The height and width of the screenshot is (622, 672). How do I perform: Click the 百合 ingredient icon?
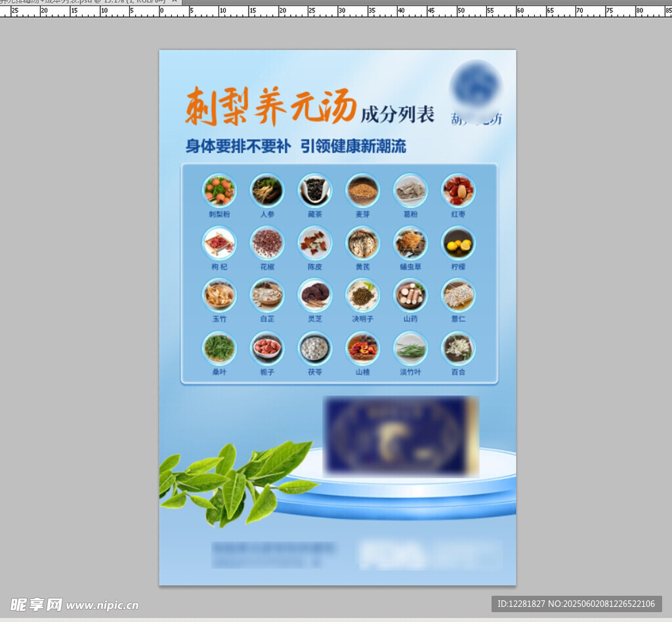click(458, 348)
